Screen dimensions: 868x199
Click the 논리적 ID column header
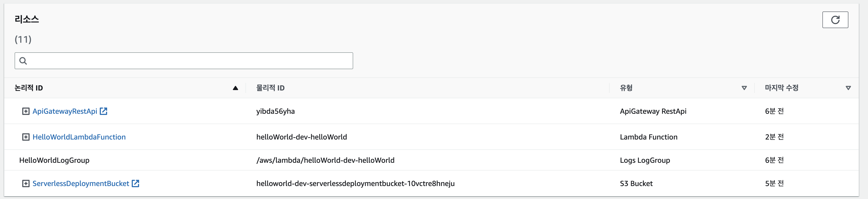(x=29, y=88)
